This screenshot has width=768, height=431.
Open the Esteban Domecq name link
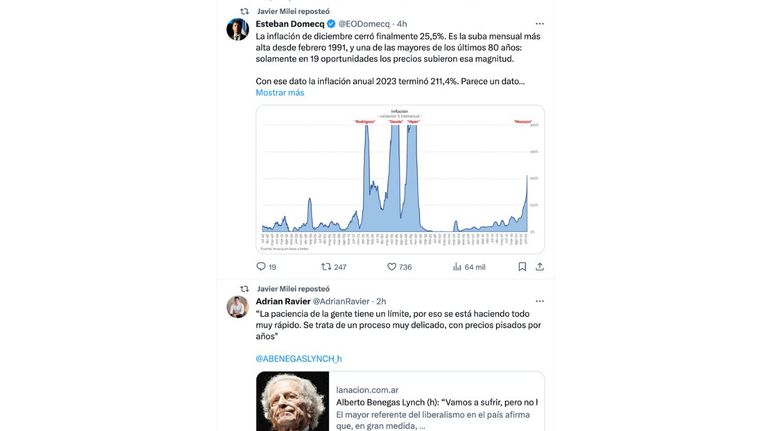pos(290,24)
